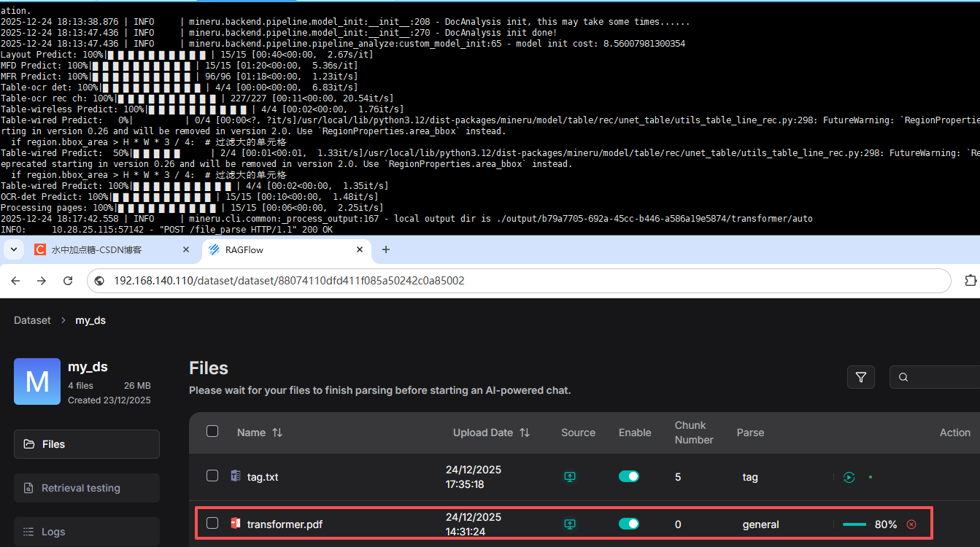This screenshot has height=547, width=980.
Task: Select the Logs item in the sidebar
Action: pyautogui.click(x=86, y=531)
